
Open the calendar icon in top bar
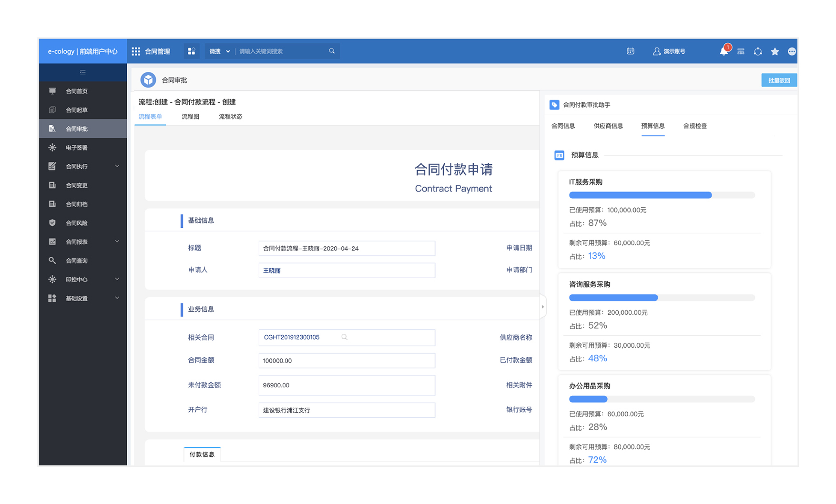(x=630, y=51)
